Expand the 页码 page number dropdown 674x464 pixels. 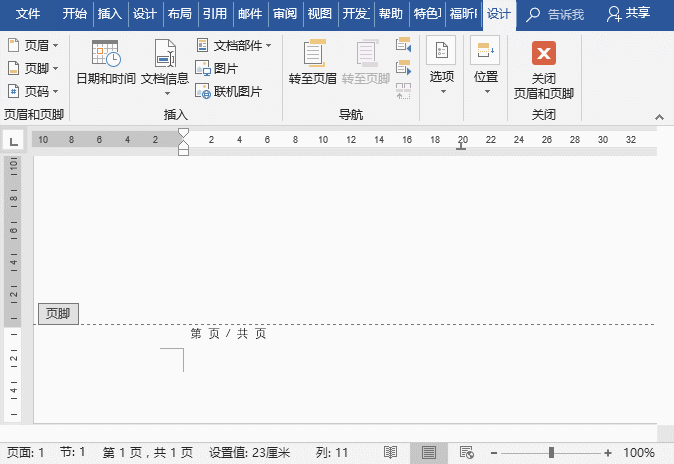(x=33, y=91)
